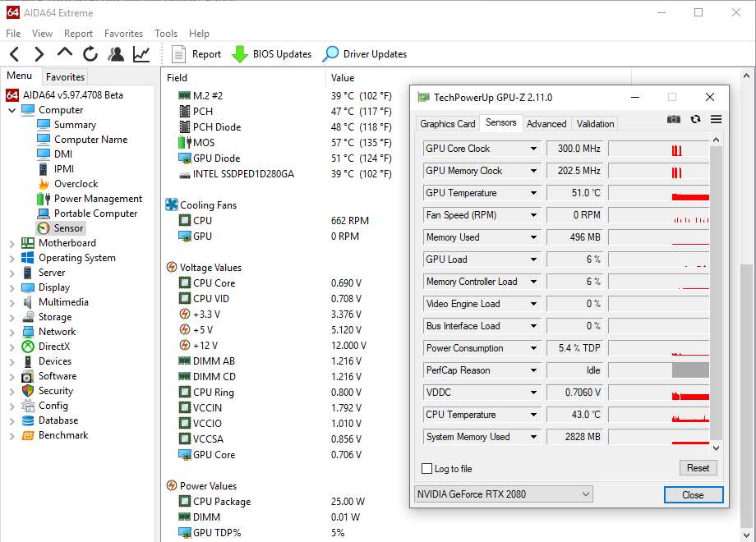The height and width of the screenshot is (542, 756).
Task: Open Power Consumption dropdown arrow
Action: coord(533,348)
